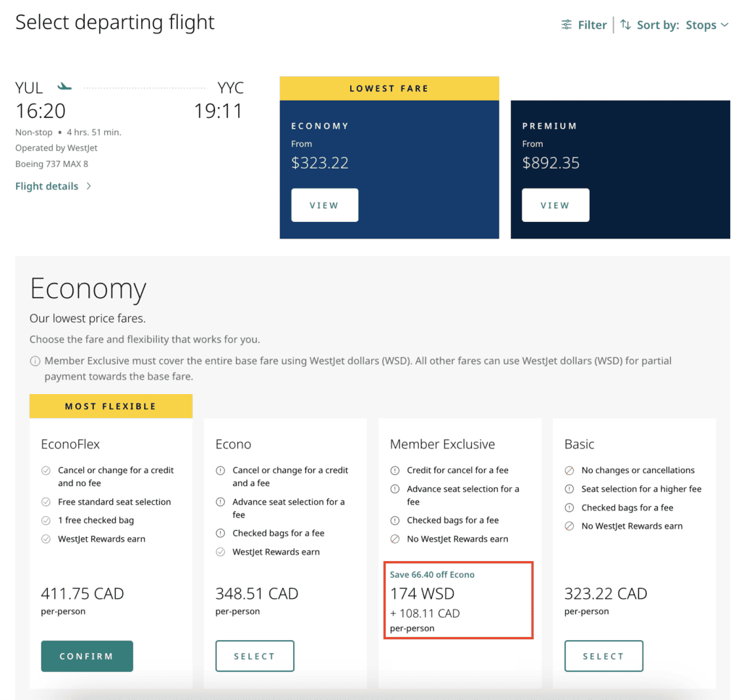Open the Sort by Stops dropdown
This screenshot has width=741, height=700.
pos(700,25)
